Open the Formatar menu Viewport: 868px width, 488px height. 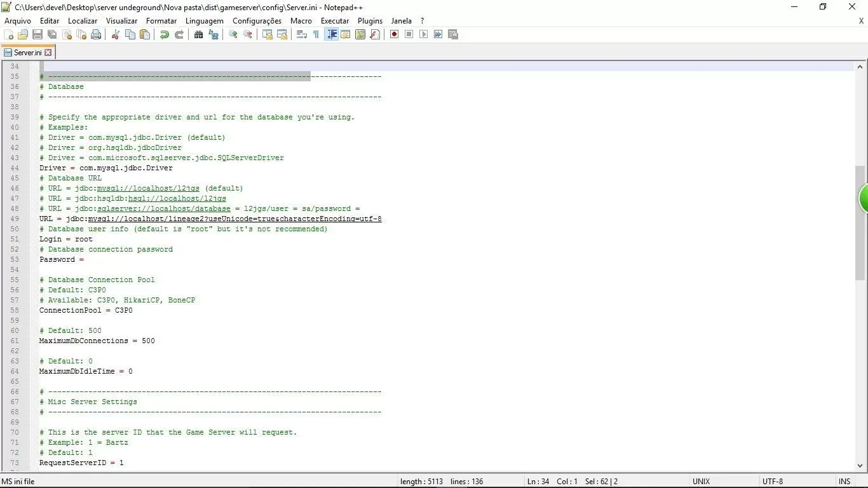coord(161,21)
